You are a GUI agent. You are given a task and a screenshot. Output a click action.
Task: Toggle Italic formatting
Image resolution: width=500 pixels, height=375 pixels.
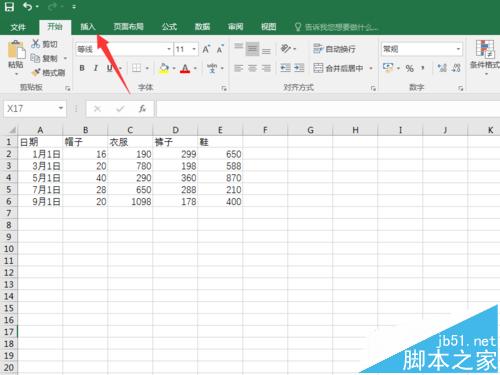[x=96, y=68]
